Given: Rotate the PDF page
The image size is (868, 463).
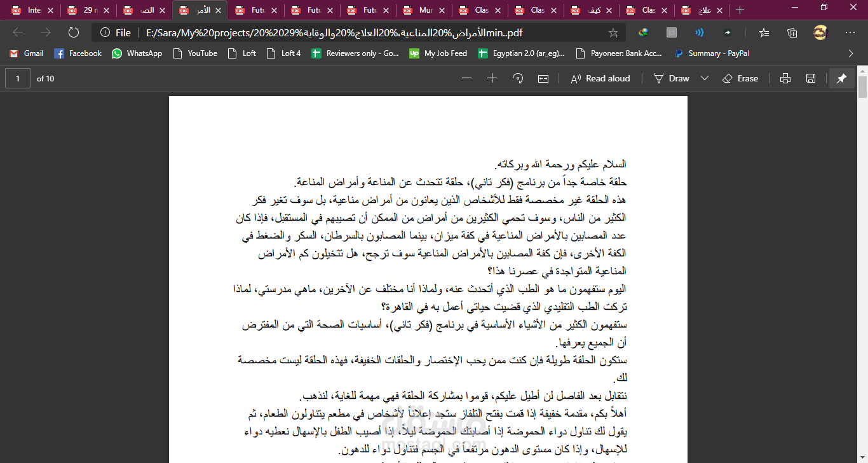Looking at the screenshot, I should coord(518,78).
